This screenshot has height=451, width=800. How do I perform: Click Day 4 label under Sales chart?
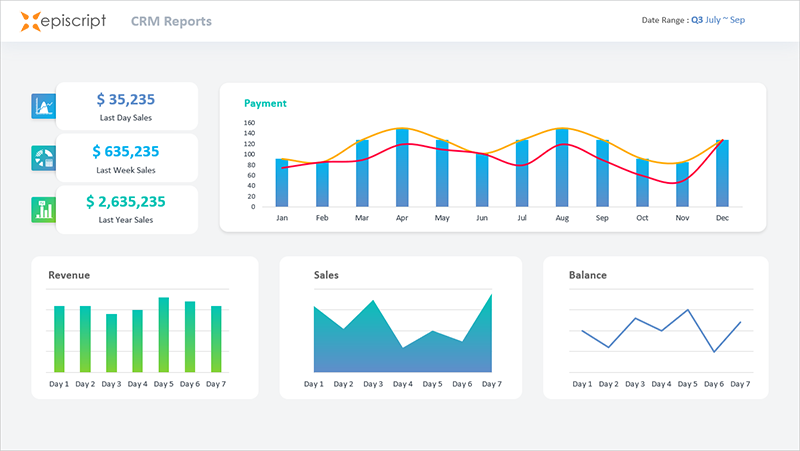click(403, 384)
